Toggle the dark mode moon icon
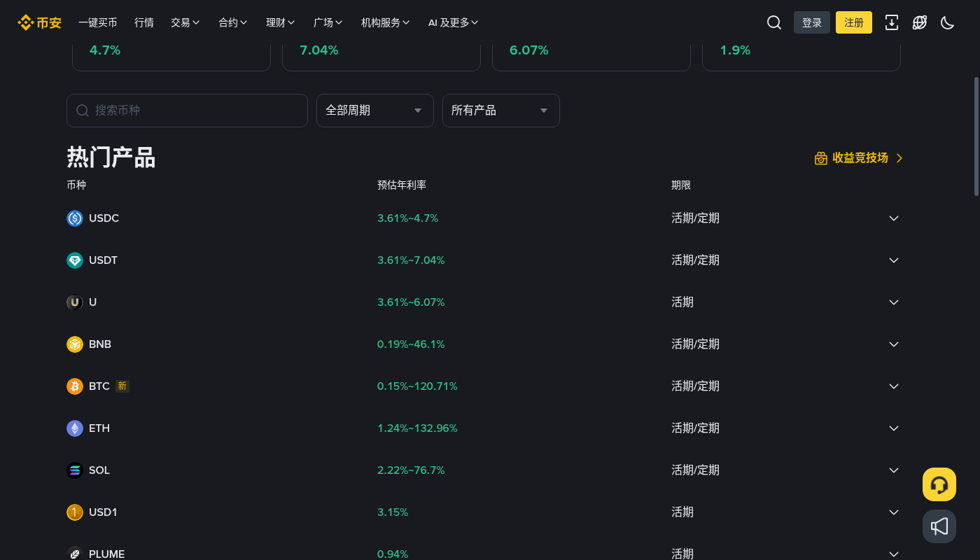This screenshot has width=980, height=560. 948,22
